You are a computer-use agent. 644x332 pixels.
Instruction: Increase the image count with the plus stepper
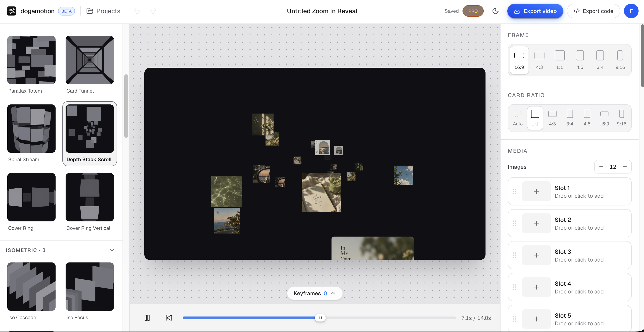click(x=625, y=167)
